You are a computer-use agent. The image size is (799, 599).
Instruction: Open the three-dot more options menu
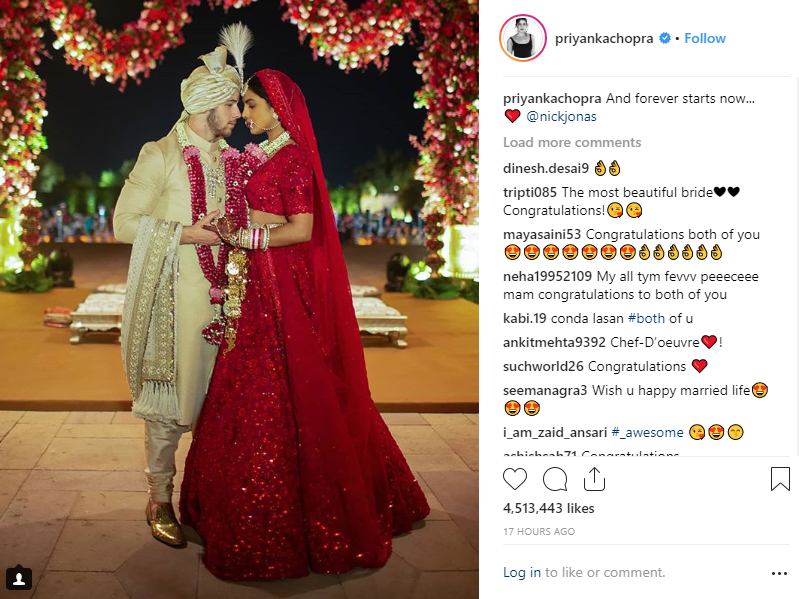coord(779,574)
